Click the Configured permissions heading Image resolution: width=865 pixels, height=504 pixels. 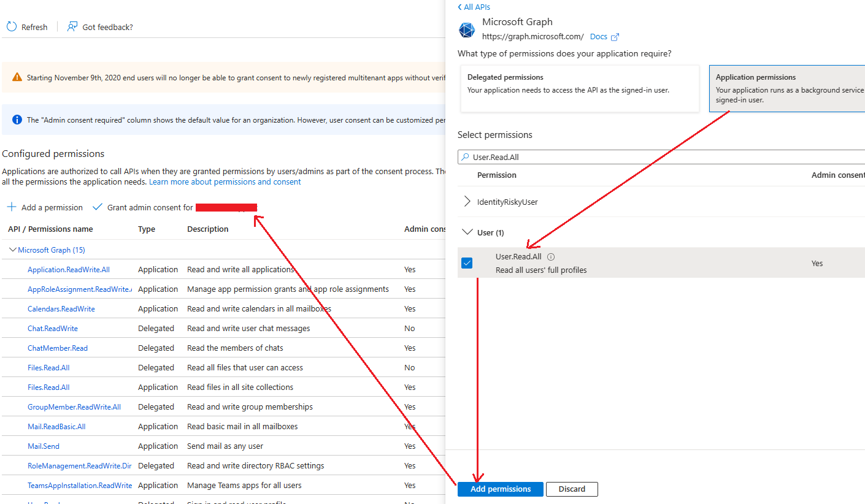click(53, 153)
